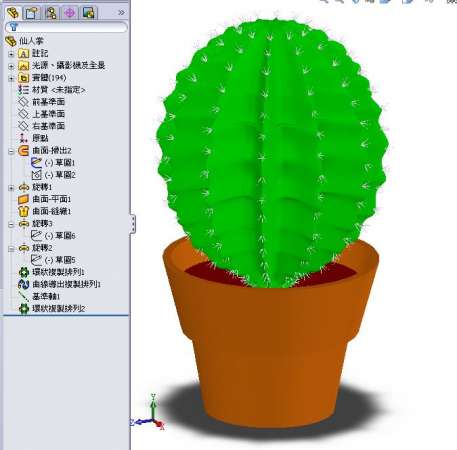Select the 曲線導出複製排列1 curve pattern icon
457x450 pixels.
click(24, 284)
